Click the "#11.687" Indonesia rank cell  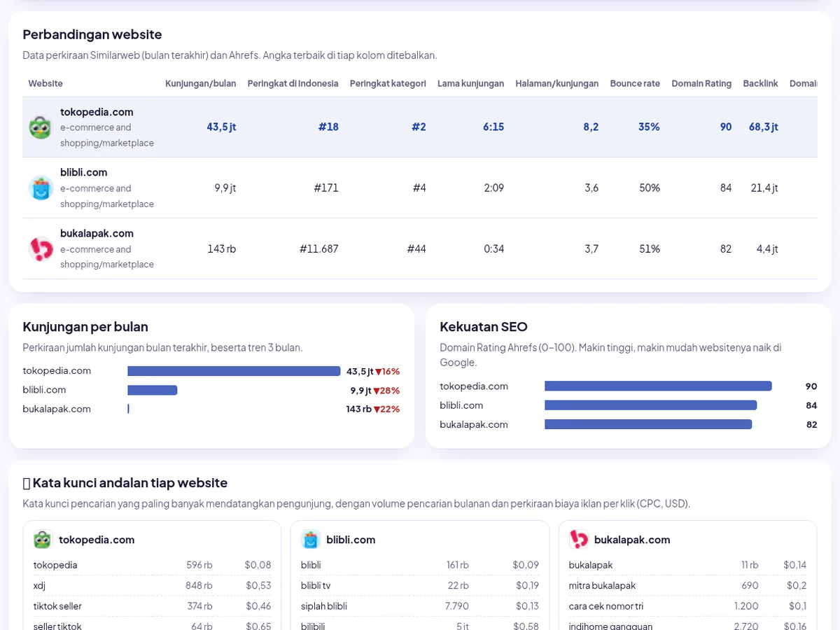319,248
